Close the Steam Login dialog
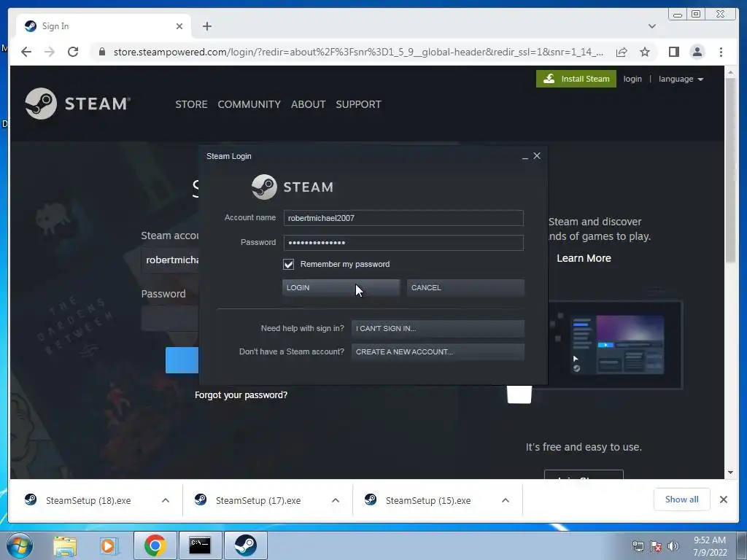This screenshot has width=747, height=560. coord(537,156)
